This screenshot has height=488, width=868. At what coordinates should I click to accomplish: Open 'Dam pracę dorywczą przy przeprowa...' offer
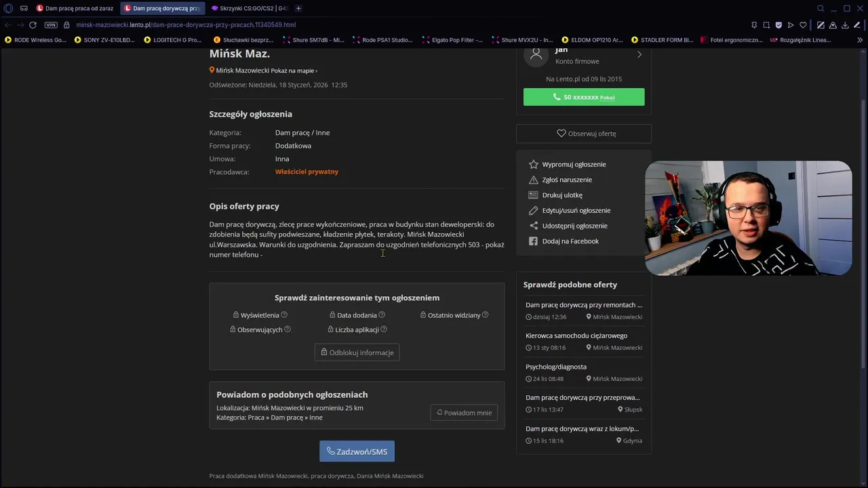pyautogui.click(x=583, y=398)
